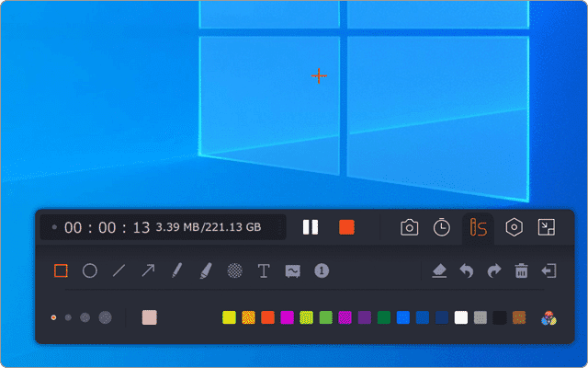Undo the last annotation
Screen dimensions: 588x368
467,270
